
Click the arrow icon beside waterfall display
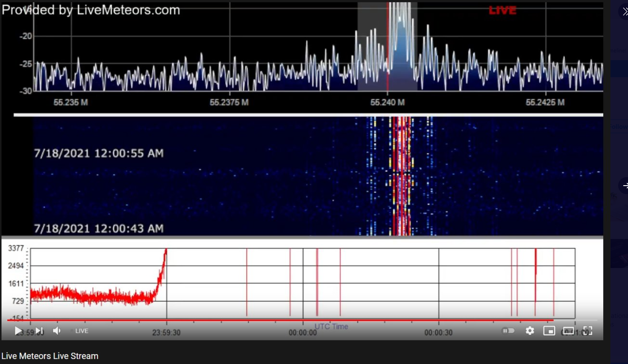point(625,185)
